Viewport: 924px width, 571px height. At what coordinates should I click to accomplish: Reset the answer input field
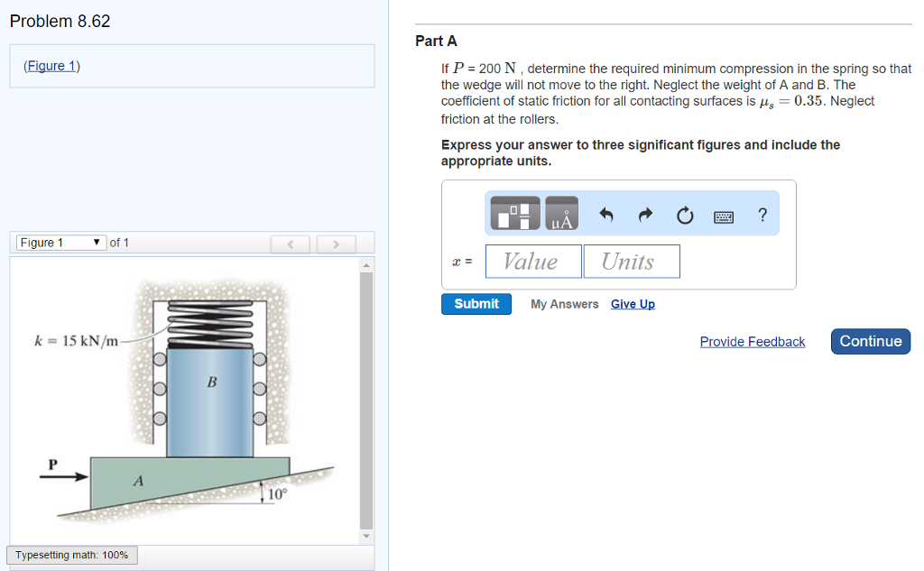pyautogui.click(x=685, y=214)
